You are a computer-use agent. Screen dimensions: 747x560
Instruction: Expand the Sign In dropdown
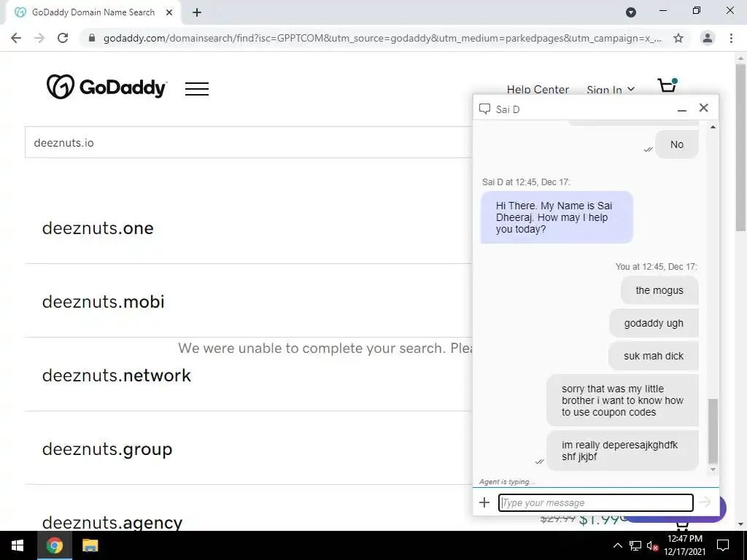coord(611,90)
